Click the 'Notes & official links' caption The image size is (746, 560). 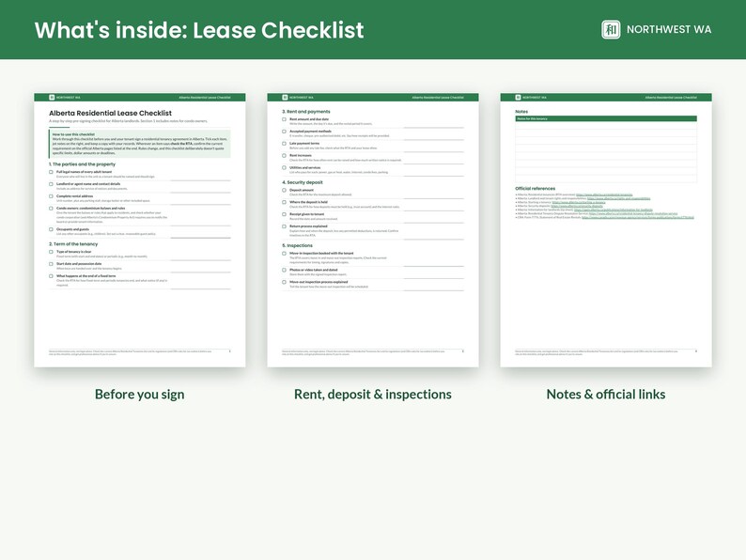[x=606, y=395]
